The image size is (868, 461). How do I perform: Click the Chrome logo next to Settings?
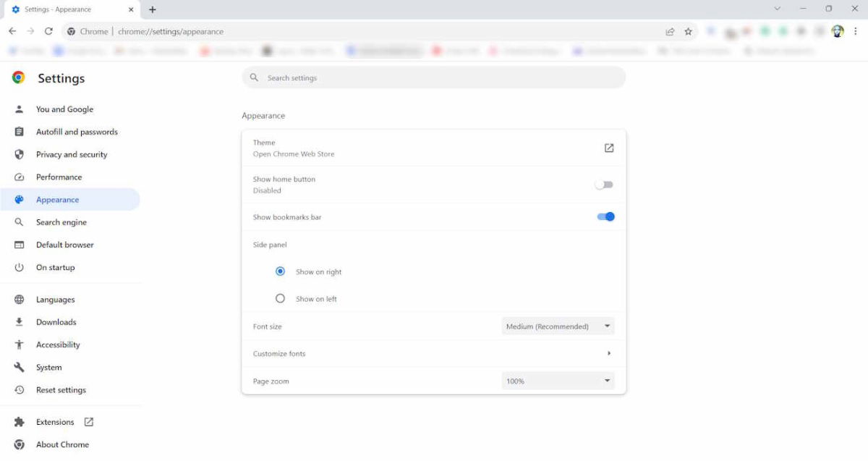click(18, 77)
